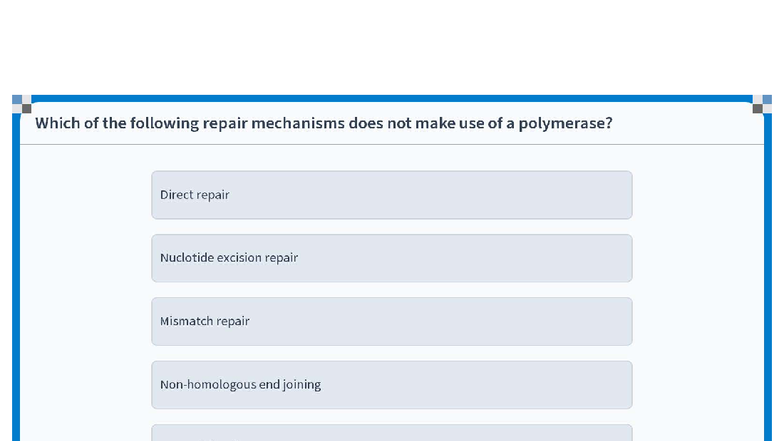Pick the Mismatch repair answer
784x441 pixels.
click(391, 321)
